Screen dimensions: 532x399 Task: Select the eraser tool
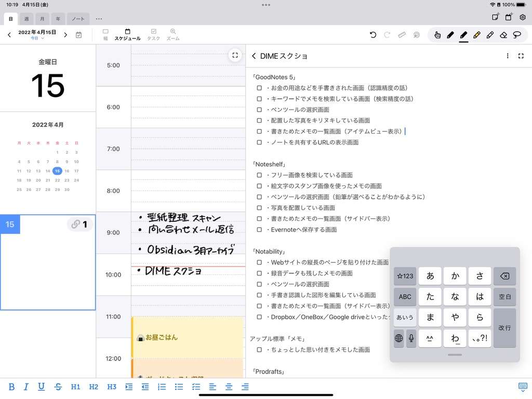pyautogui.click(x=503, y=35)
